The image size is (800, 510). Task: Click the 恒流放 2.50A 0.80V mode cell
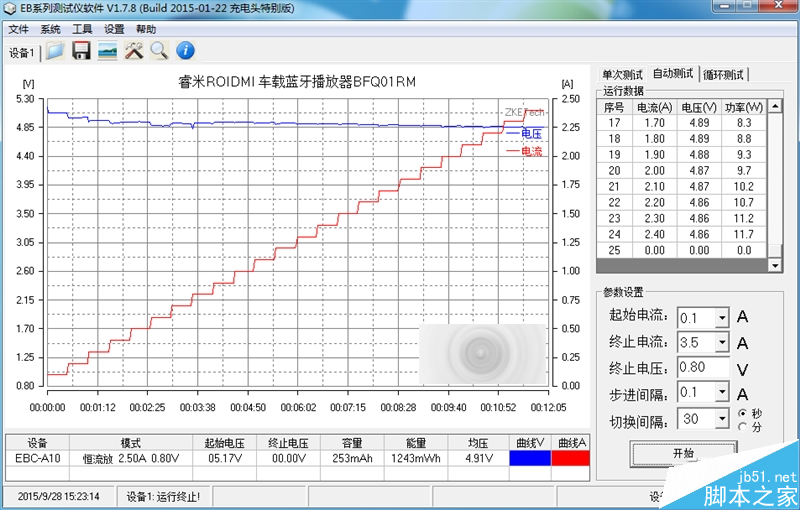[131, 458]
